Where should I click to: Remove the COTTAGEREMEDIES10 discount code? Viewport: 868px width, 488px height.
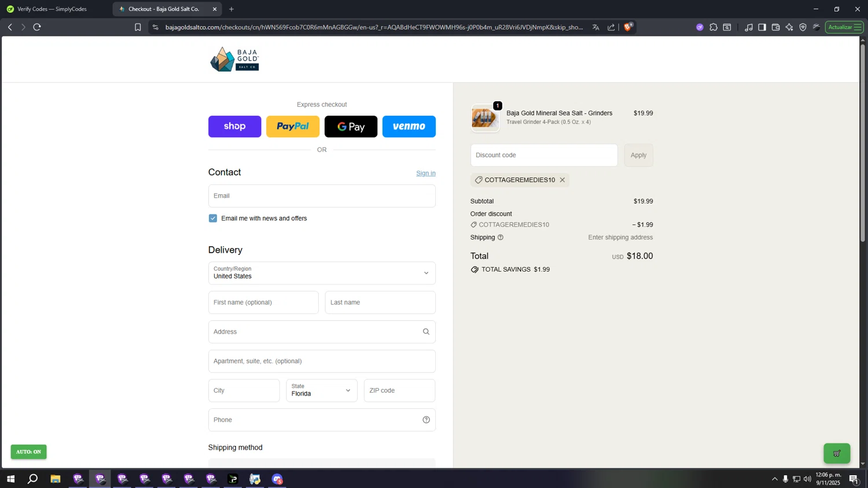coord(562,180)
